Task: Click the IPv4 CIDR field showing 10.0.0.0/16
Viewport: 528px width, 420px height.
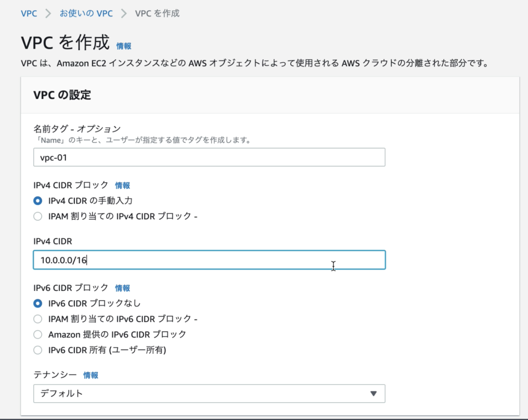Action: pyautogui.click(x=209, y=260)
